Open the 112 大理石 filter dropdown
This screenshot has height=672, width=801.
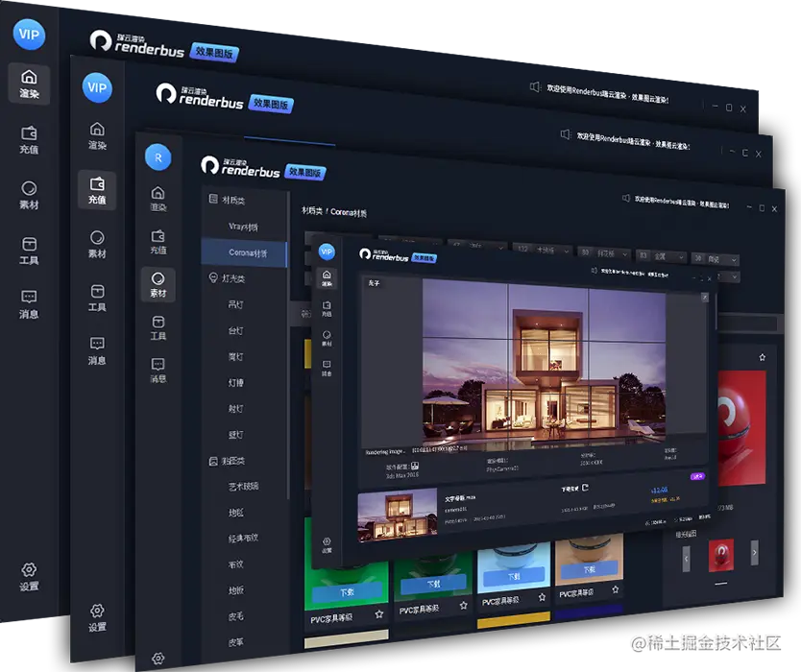544,250
